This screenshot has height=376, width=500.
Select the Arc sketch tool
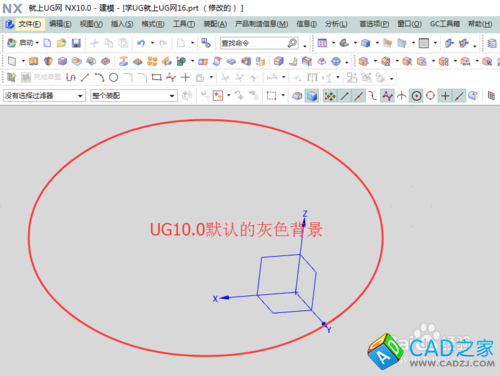tap(99, 78)
